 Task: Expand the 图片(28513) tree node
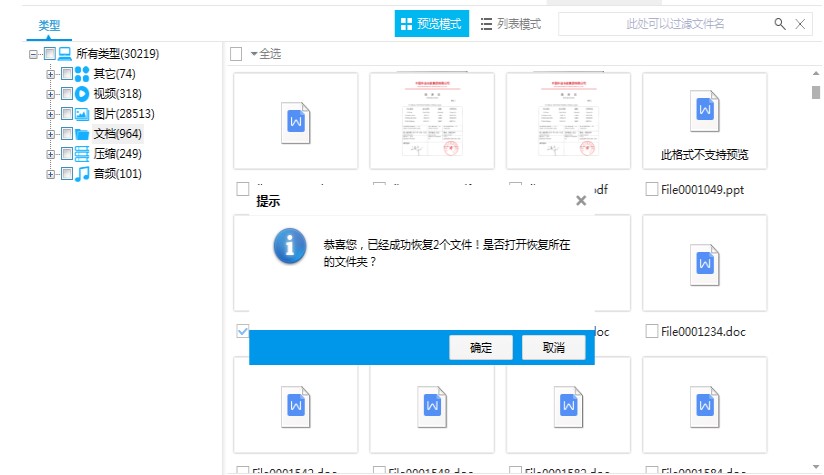[51, 114]
